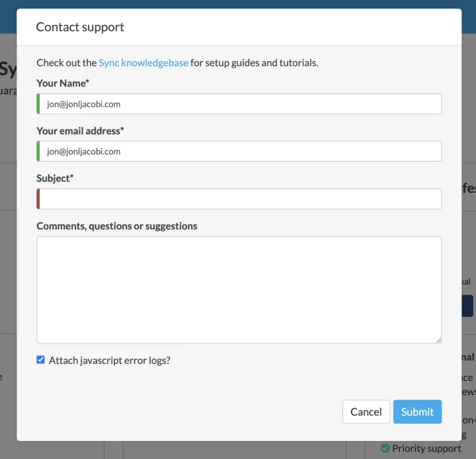Click the red required marker on Subject field

coord(38,199)
